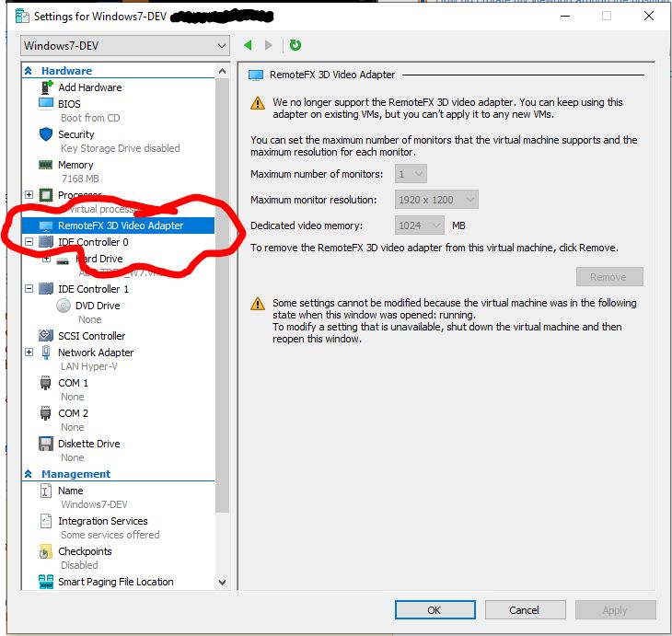Screen dimensions: 672x636
Task: Click the Diskette Drive floppy icon
Action: click(x=46, y=444)
